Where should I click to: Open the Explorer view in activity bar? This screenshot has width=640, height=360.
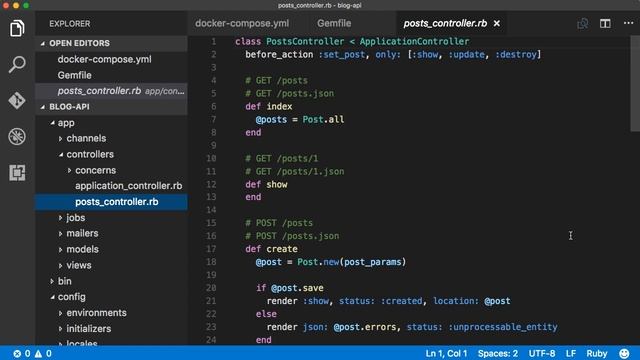[17, 28]
